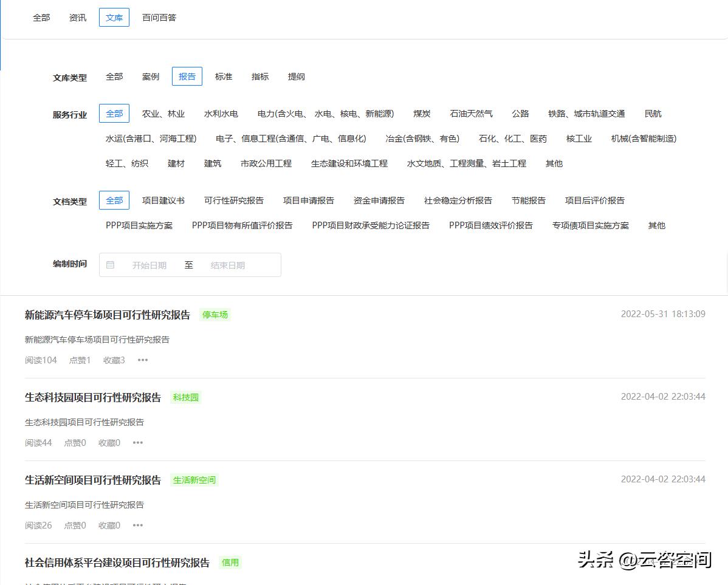Open more options menu for 生活新空间 report
The height and width of the screenshot is (585, 728).
(137, 525)
